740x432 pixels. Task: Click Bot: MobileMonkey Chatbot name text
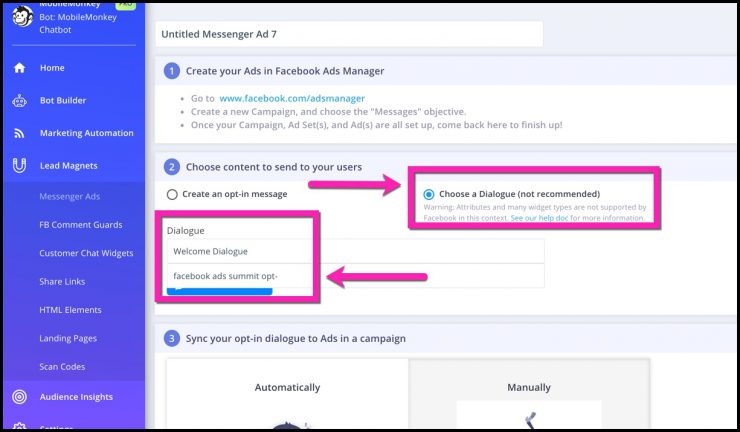(x=78, y=23)
